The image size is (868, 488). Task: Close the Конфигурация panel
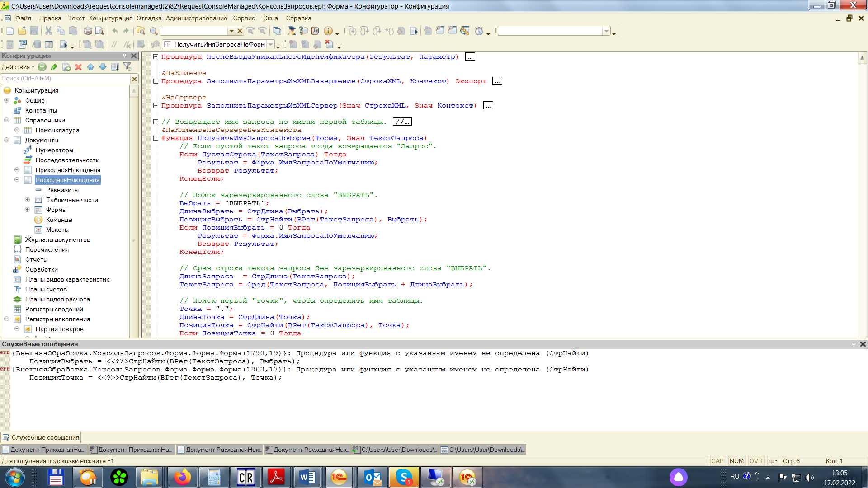[x=134, y=56]
